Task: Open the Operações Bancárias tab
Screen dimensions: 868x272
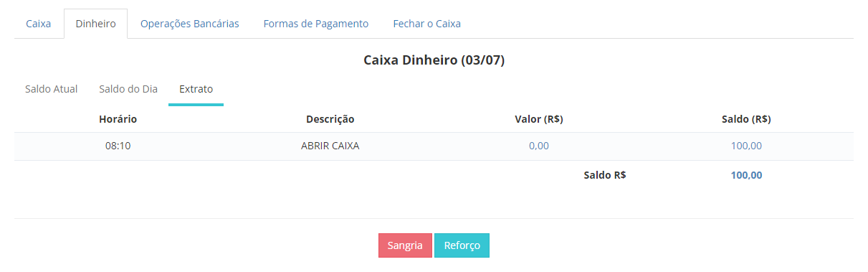Action: 190,24
